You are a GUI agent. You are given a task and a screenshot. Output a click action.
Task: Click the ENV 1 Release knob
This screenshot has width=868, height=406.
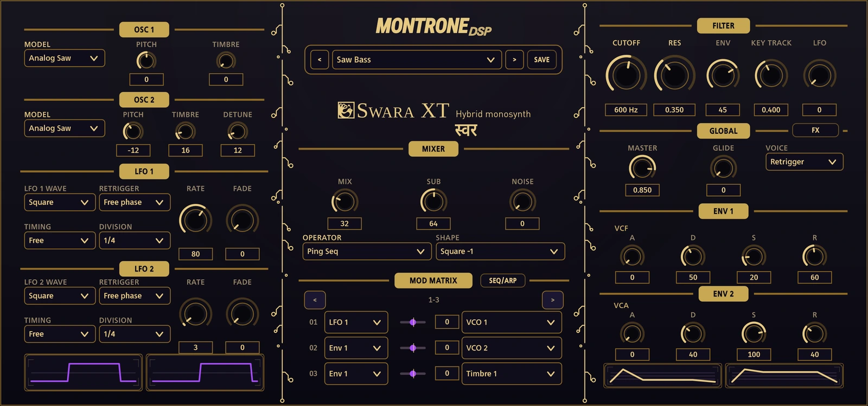coord(814,256)
